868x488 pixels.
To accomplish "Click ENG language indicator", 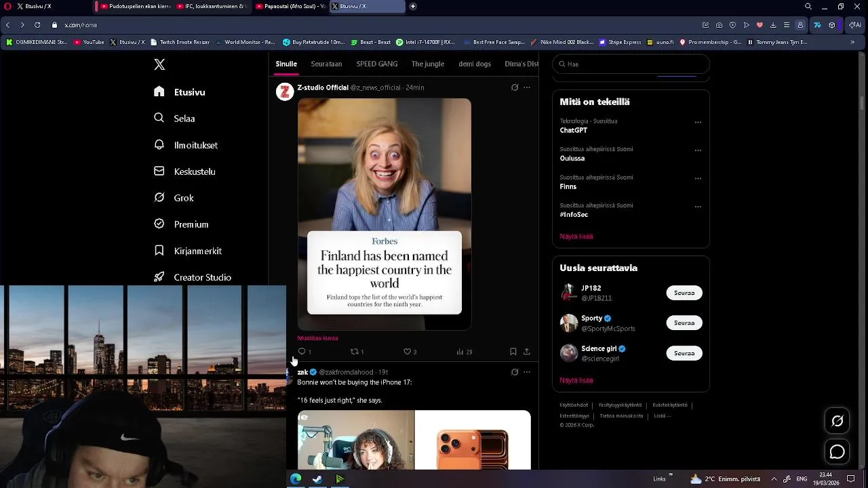I will pos(802,479).
